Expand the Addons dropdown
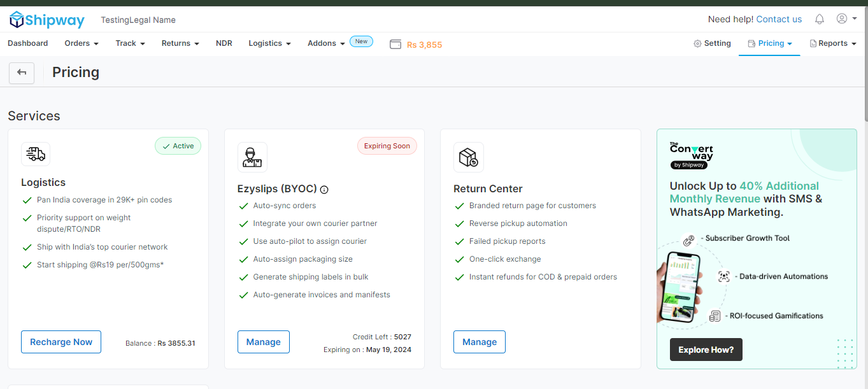868x389 pixels. [326, 43]
